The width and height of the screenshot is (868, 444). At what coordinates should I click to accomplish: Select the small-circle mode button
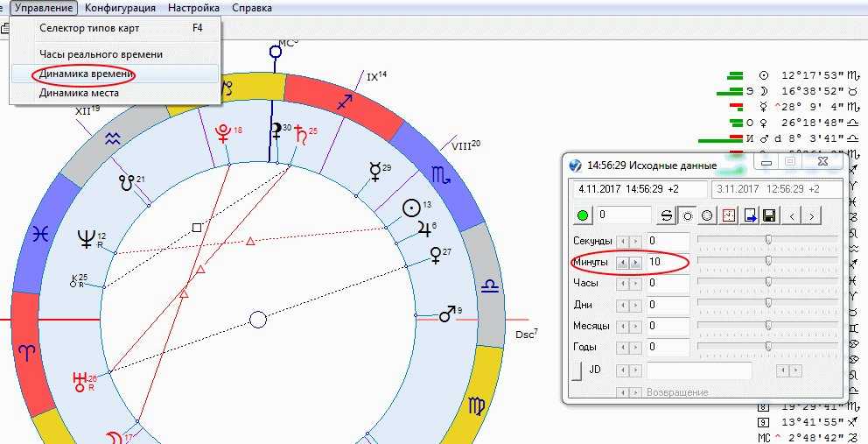click(688, 215)
